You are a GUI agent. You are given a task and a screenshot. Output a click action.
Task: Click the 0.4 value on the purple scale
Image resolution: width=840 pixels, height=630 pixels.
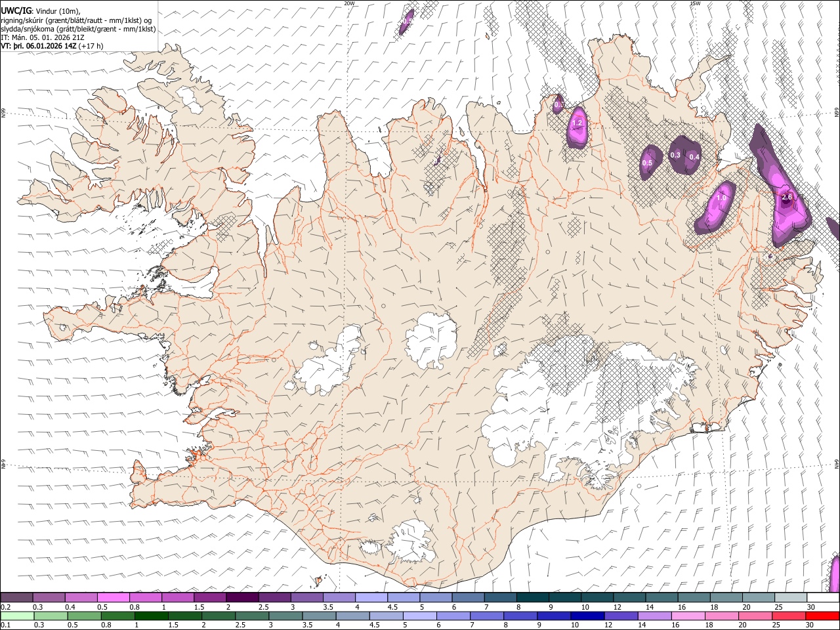70,607
